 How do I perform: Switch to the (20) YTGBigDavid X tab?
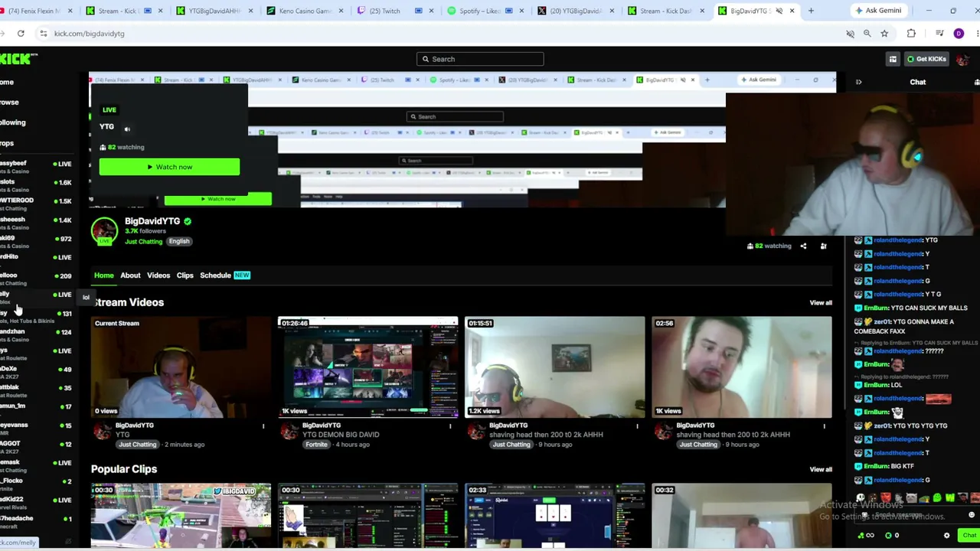(576, 11)
